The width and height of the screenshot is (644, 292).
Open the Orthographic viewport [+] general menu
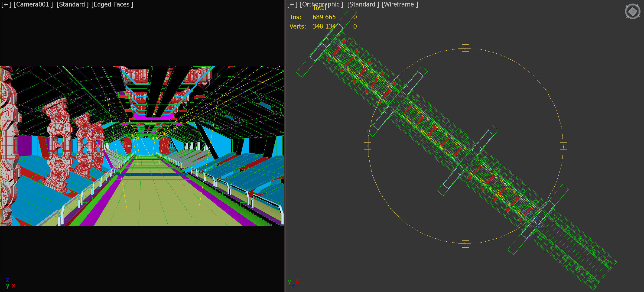(x=292, y=4)
